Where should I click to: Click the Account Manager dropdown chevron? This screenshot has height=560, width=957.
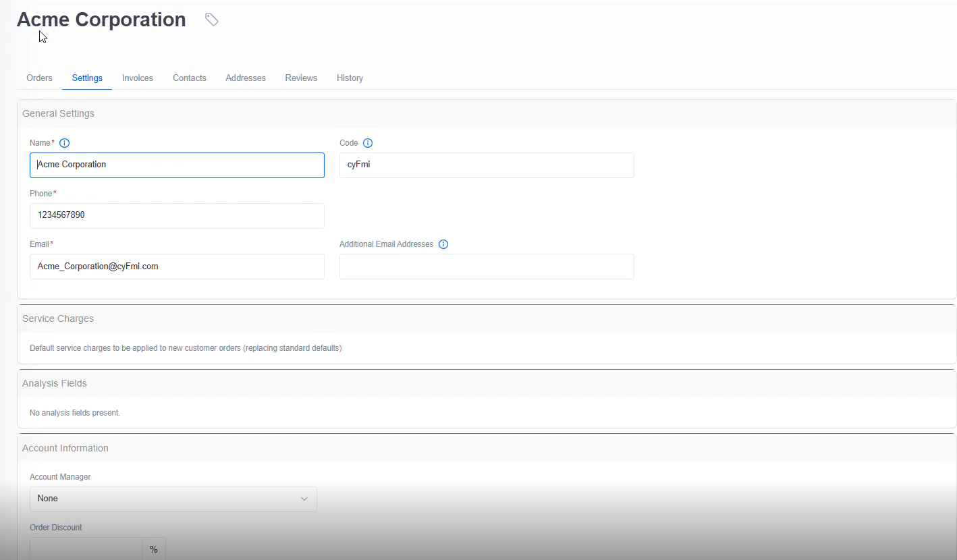pos(304,499)
